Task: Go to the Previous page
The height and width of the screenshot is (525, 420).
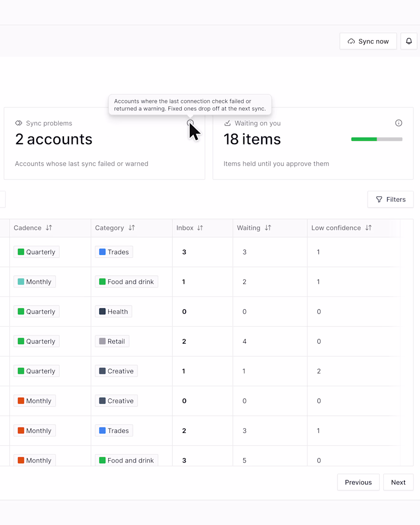Action: tap(358, 482)
